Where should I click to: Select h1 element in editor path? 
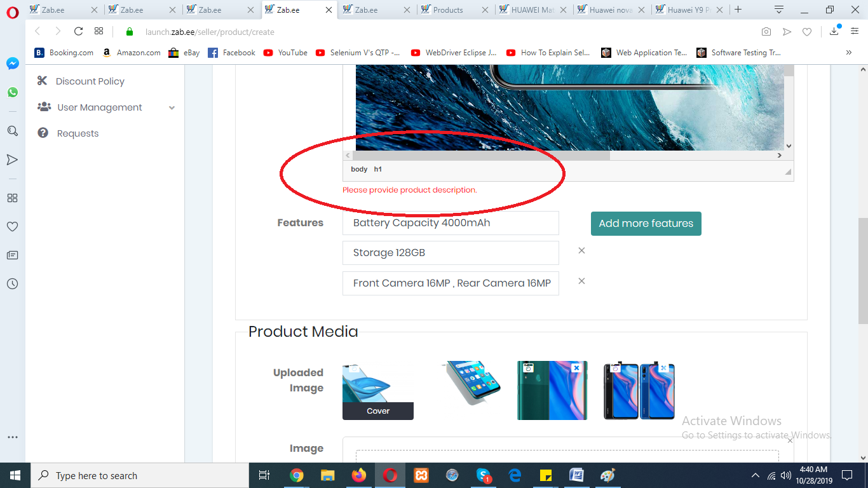[x=378, y=170]
